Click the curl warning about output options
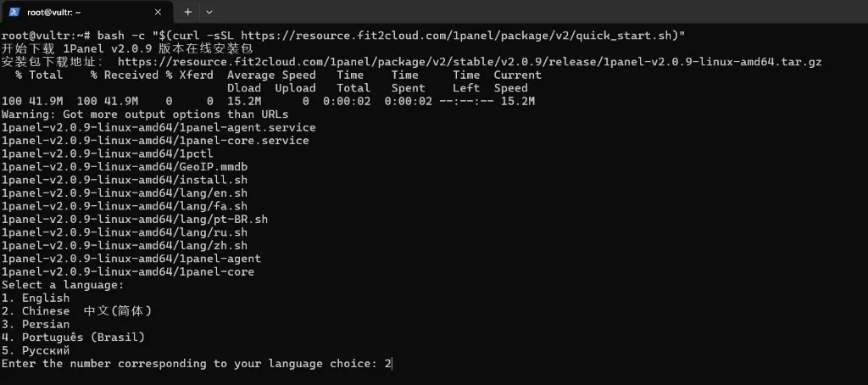Image resolution: width=868 pixels, height=385 pixels. [144, 114]
